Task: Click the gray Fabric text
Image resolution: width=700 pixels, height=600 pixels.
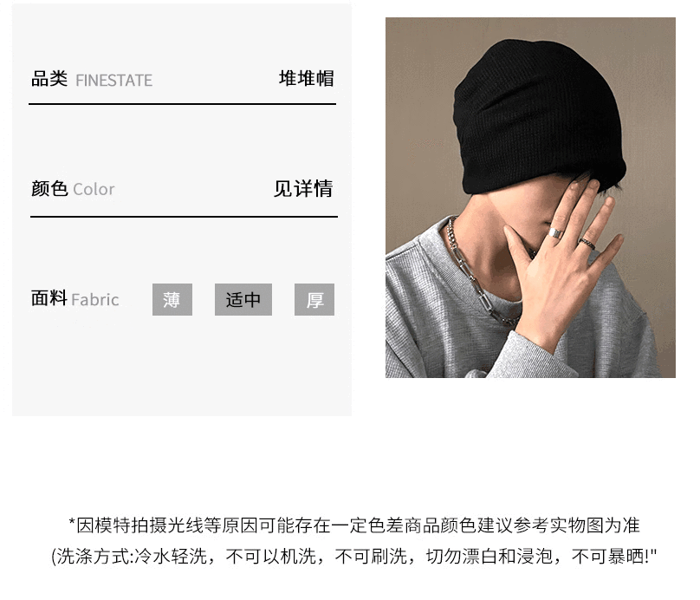Action: (x=95, y=299)
